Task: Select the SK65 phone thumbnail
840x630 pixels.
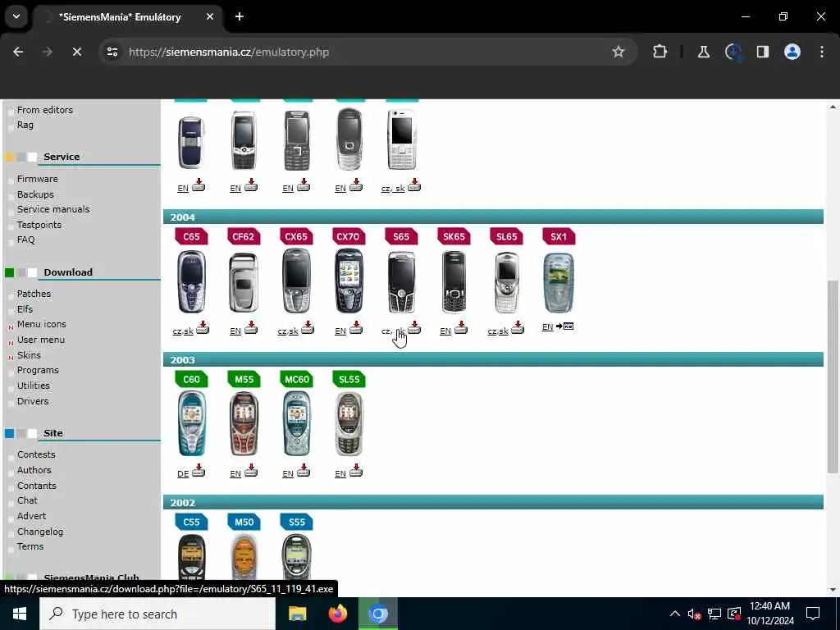Action: (454, 282)
